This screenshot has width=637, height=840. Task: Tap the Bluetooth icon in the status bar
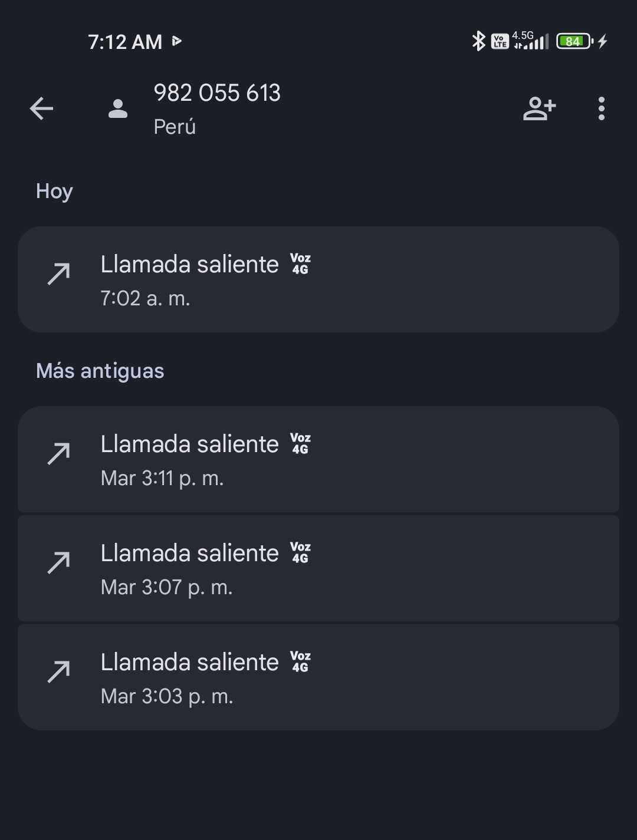point(478,41)
